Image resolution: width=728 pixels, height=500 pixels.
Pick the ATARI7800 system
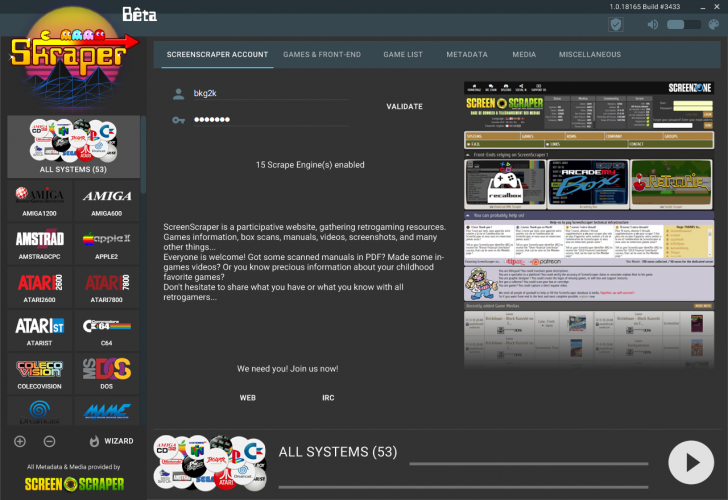coord(106,287)
